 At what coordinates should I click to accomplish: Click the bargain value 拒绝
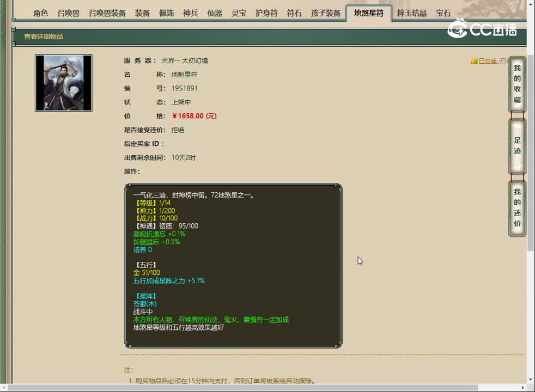178,130
